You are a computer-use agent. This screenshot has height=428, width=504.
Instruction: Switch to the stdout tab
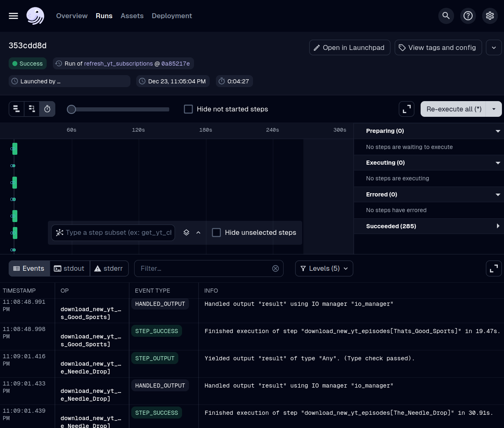point(69,269)
